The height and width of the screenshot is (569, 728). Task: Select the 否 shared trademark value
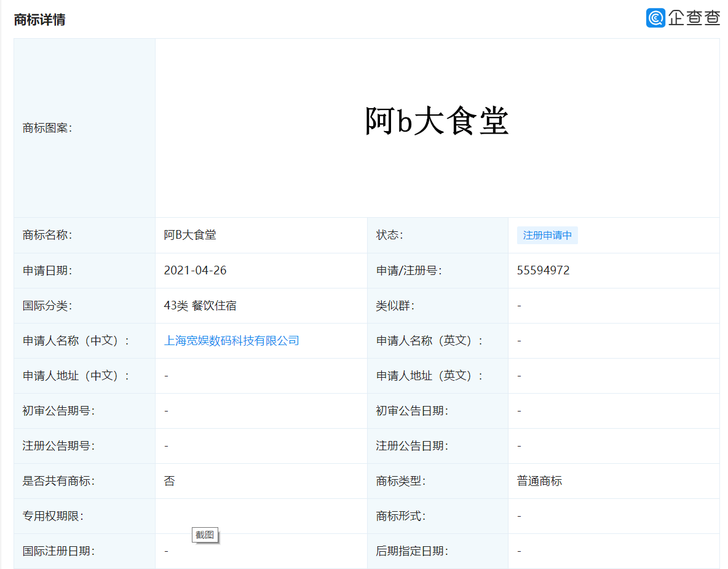(170, 481)
